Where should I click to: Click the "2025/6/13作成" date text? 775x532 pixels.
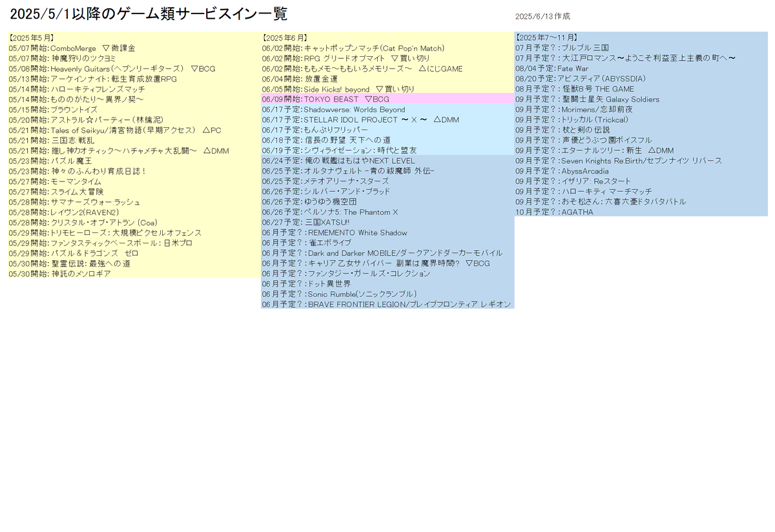543,16
